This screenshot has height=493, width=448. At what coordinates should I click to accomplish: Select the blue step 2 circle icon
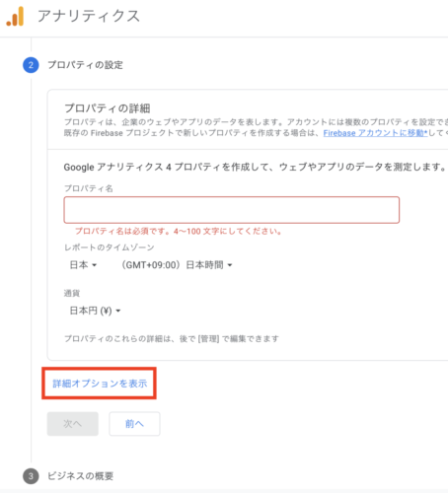click(x=31, y=65)
